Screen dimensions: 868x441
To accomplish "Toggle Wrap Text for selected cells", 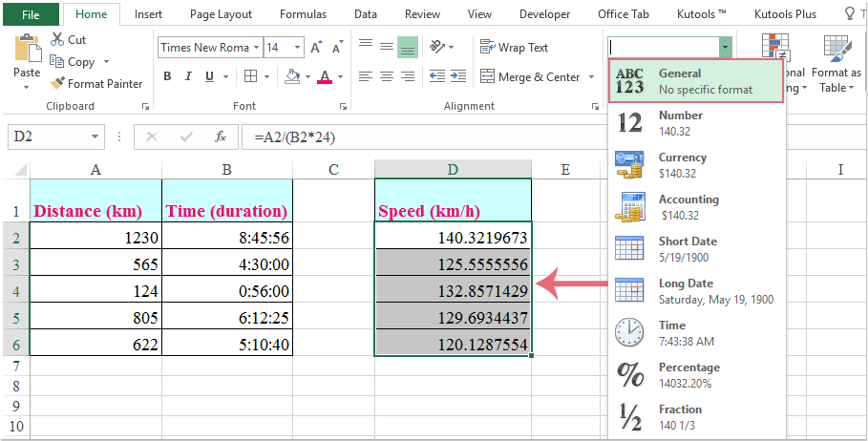I will (514, 47).
